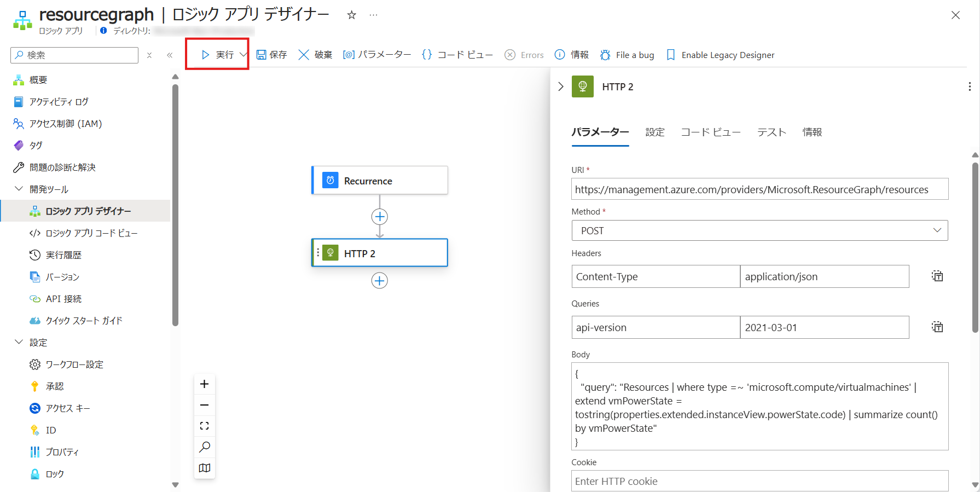Image resolution: width=980 pixels, height=492 pixels.
Task: Click the Body query text area
Action: tap(760, 407)
